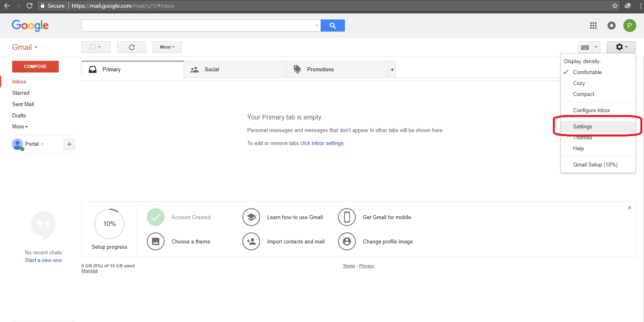Open the Drafts folder
The image size is (644, 322).
click(19, 115)
